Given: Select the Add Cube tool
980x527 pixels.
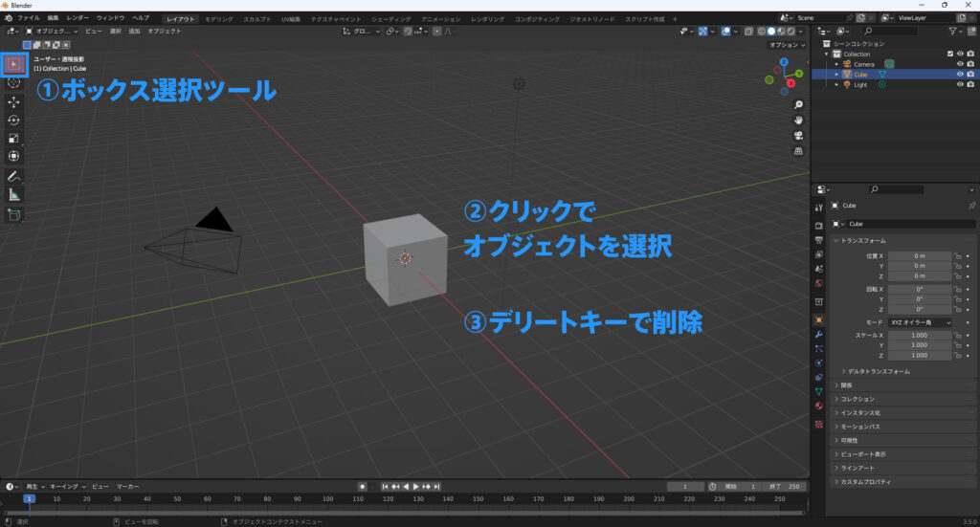Looking at the screenshot, I should pyautogui.click(x=13, y=215).
